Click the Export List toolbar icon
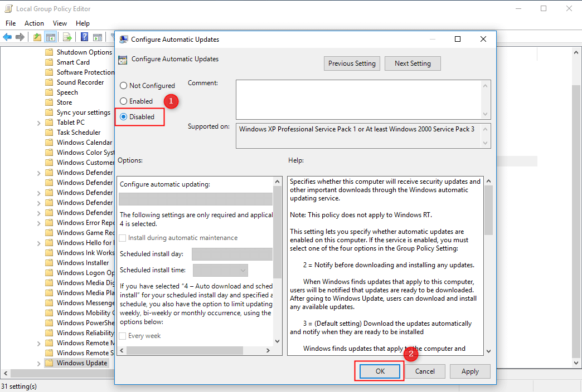 click(67, 37)
